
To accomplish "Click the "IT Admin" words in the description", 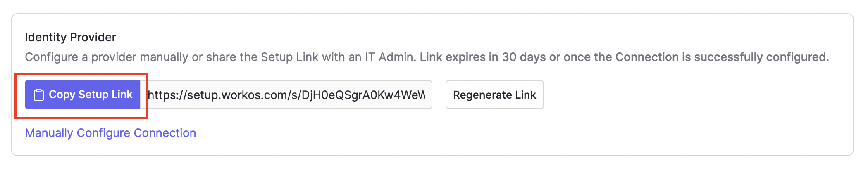I will tap(390, 57).
